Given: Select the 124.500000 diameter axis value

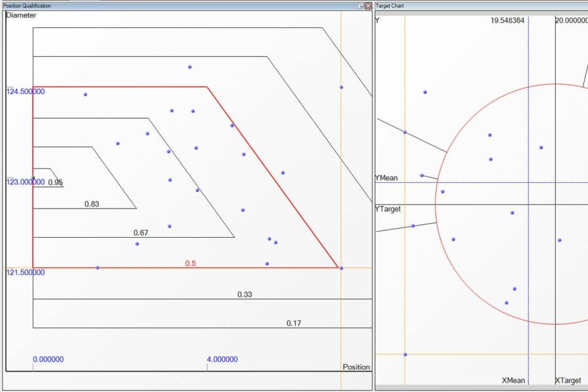Looking at the screenshot, I should 25,91.
